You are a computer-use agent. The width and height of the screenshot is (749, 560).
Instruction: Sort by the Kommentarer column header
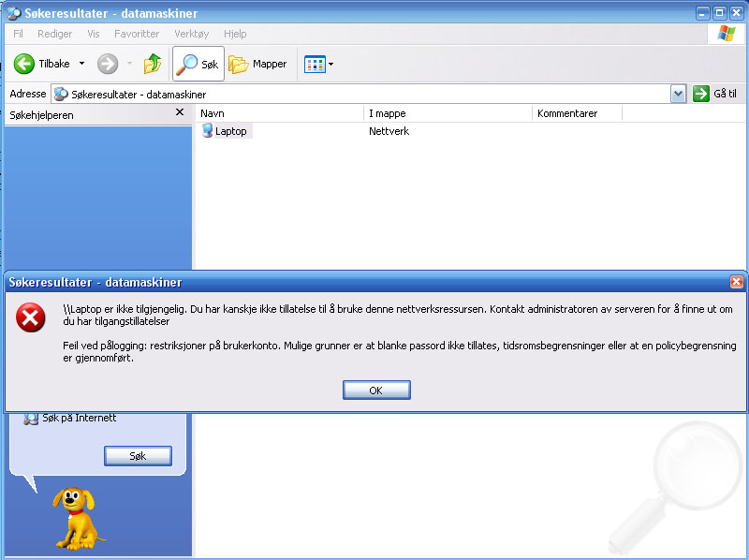tap(577, 113)
